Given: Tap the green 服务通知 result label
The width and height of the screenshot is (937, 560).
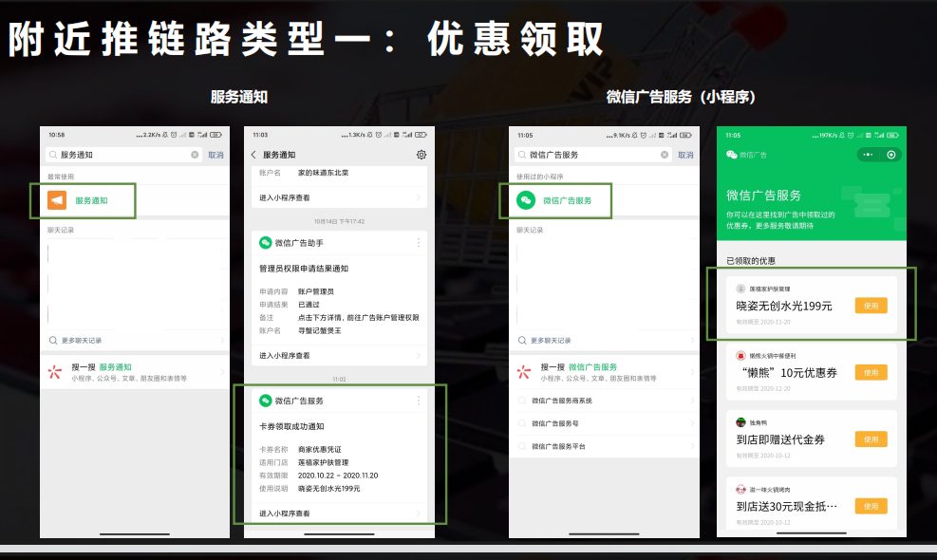Looking at the screenshot, I should click(91, 201).
